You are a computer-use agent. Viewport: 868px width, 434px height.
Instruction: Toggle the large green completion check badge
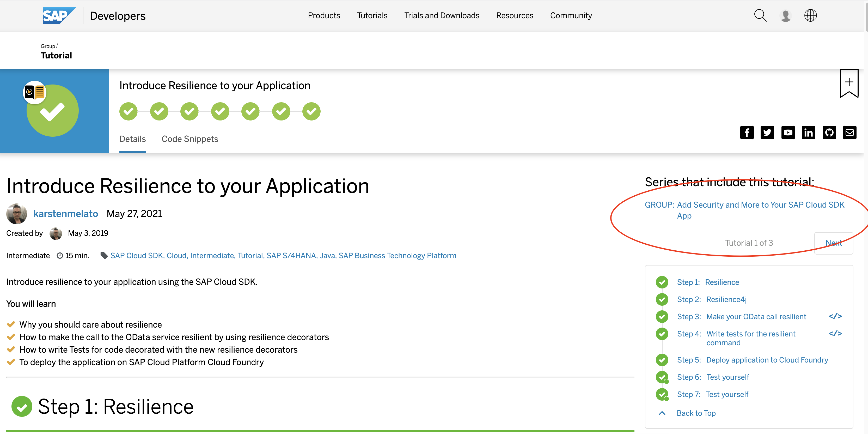(53, 111)
